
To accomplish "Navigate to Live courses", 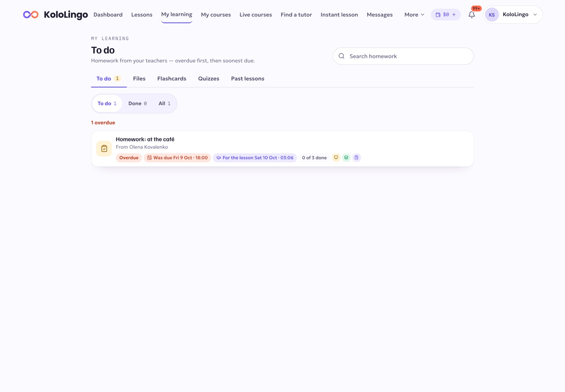I will point(256,14).
